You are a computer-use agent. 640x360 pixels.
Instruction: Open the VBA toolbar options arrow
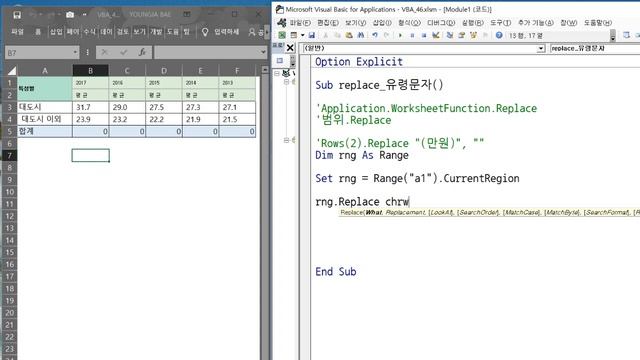pyautogui.click(x=613, y=36)
